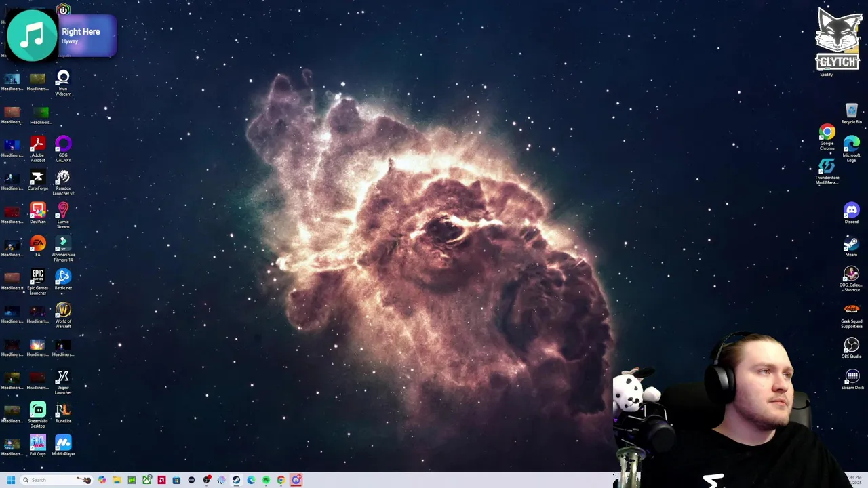Viewport: 868px width, 488px height.
Task: Launch World of Warcraft shortcut
Action: coord(63,315)
